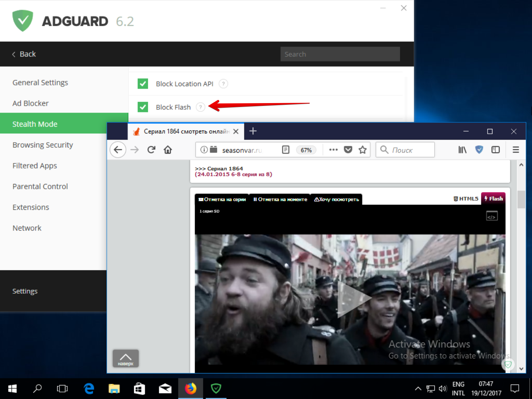Bookmark the page with the star icon
The image size is (532, 399).
(x=362, y=150)
